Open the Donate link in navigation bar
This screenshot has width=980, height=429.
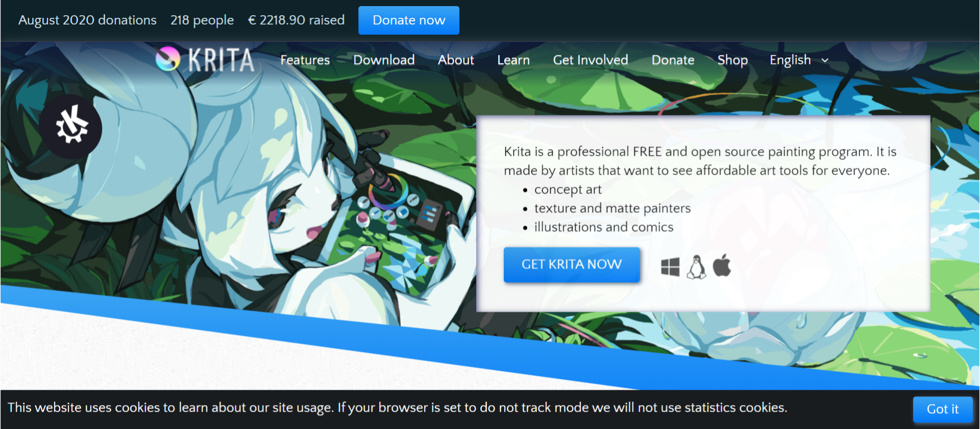(673, 60)
